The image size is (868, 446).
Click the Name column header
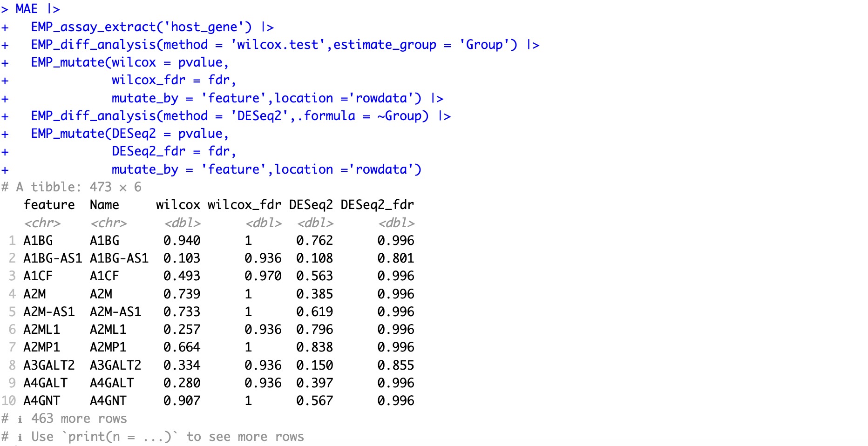[x=104, y=205]
